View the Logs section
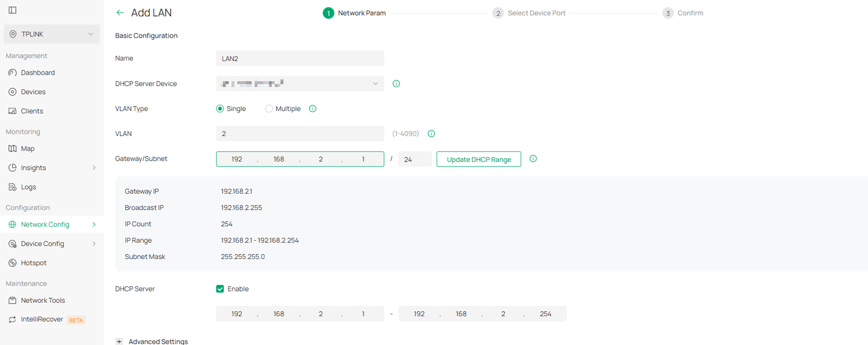This screenshot has width=868, height=345. point(28,187)
